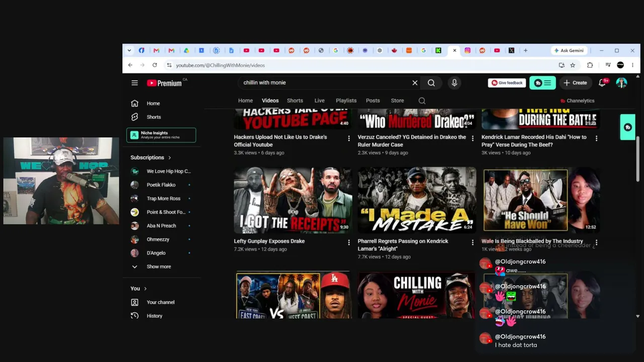Image resolution: width=644 pixels, height=362 pixels.
Task: Go back with the browser back arrow
Action: tap(130, 65)
